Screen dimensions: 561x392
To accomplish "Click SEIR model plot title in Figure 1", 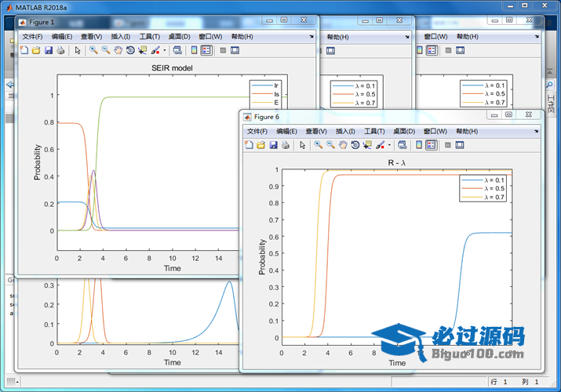I will [172, 68].
